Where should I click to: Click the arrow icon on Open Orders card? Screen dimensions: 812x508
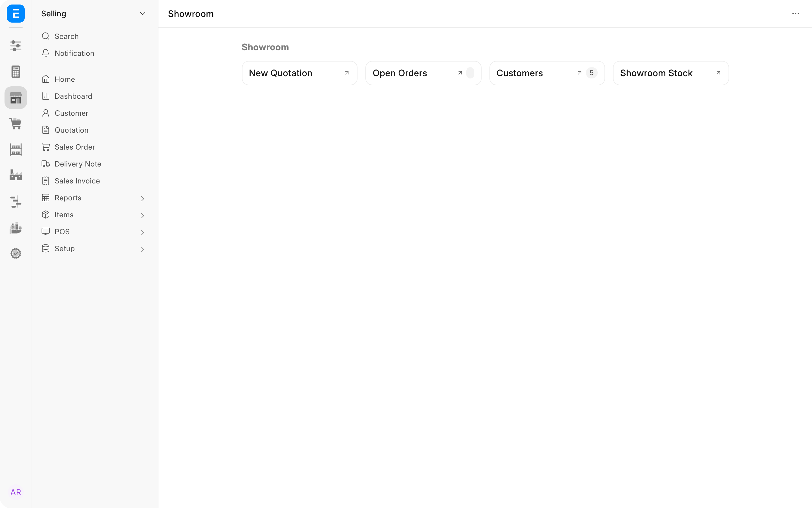[460, 73]
